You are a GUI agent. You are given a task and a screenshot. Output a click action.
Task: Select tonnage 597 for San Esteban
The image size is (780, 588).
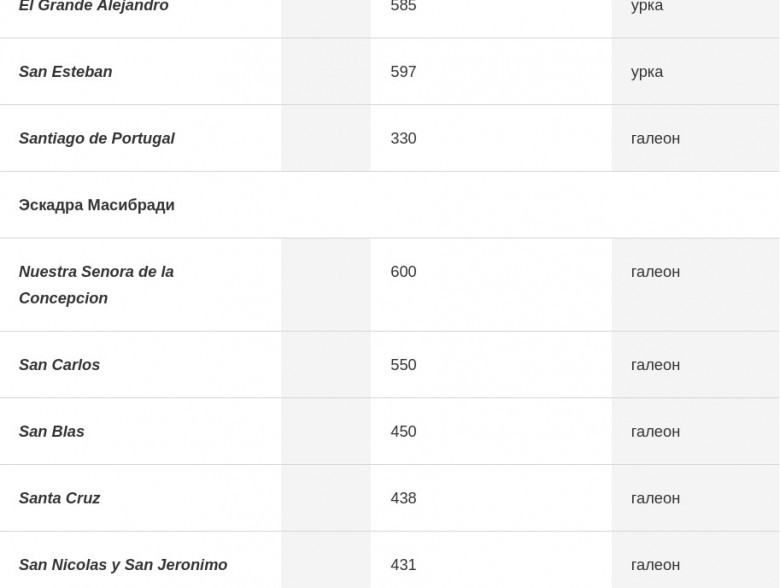click(403, 72)
